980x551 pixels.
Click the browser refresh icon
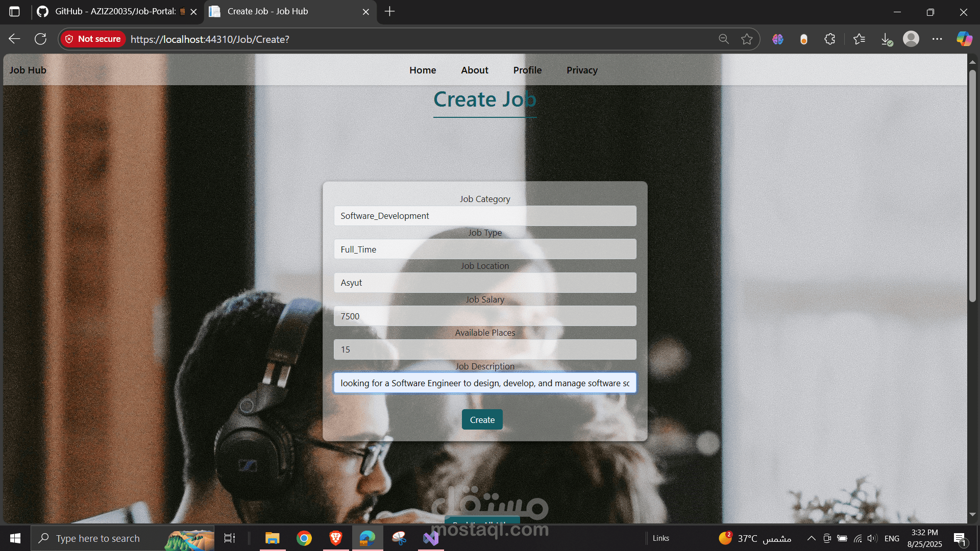(x=40, y=39)
